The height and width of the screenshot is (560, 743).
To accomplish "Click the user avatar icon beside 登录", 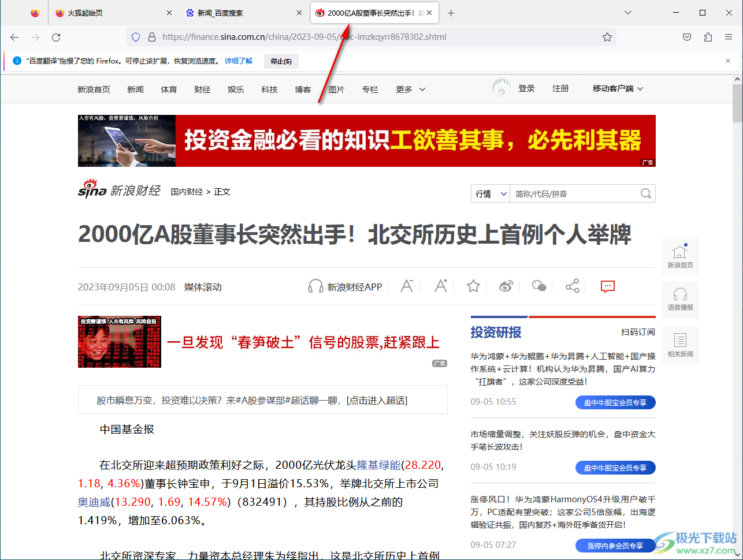I will (501, 88).
